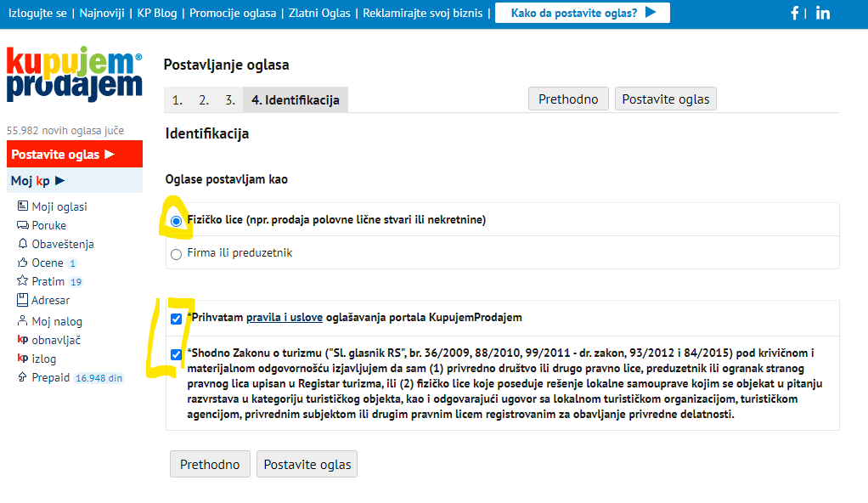Click the Pratim star icon
Viewport: 868px width, 503px height.
point(23,281)
